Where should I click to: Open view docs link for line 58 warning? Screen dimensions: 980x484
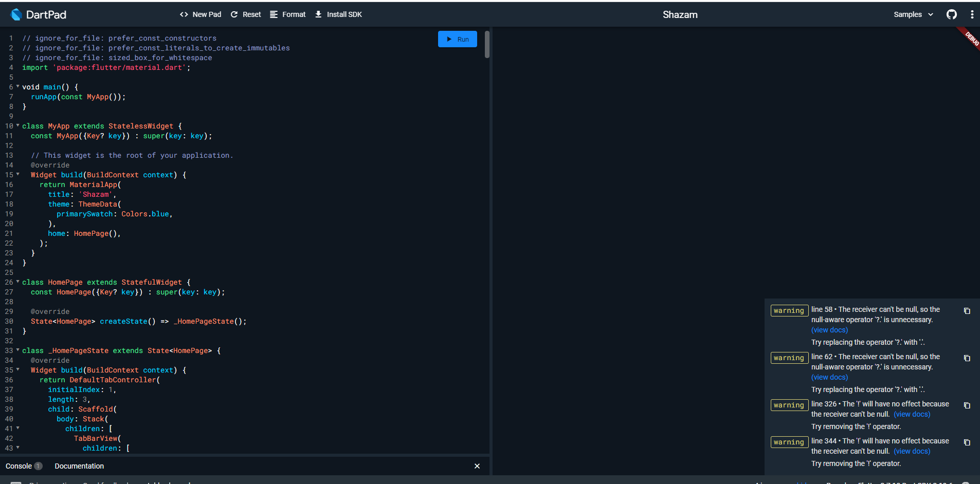point(829,330)
